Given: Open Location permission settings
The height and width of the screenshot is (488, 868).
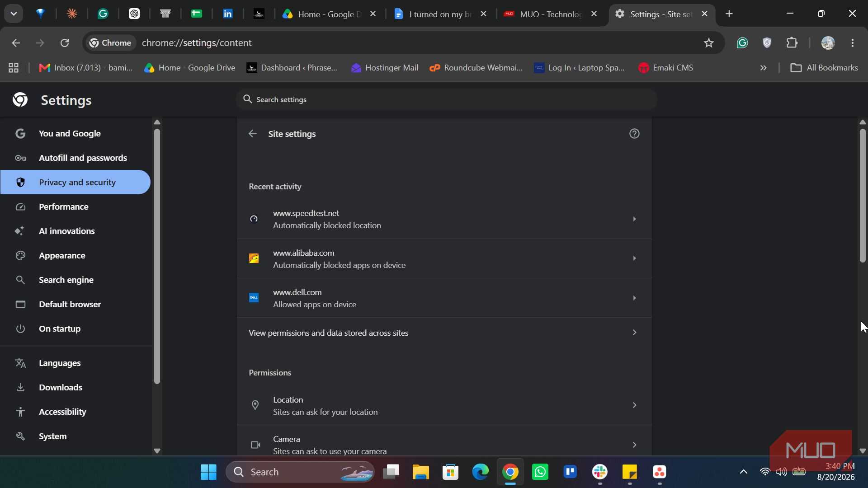Looking at the screenshot, I should coord(444,406).
